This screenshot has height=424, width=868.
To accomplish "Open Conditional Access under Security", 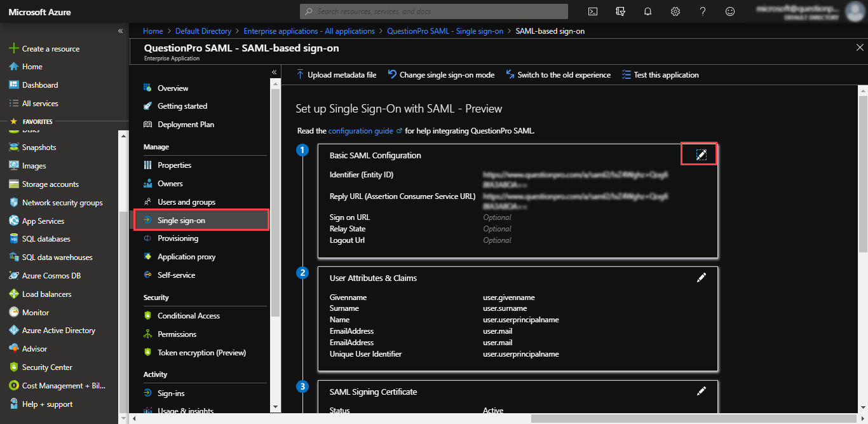I will [x=188, y=316].
